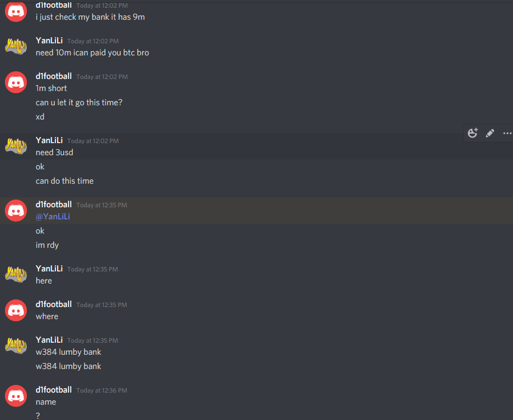Add a reaction with the emoji icon

473,133
